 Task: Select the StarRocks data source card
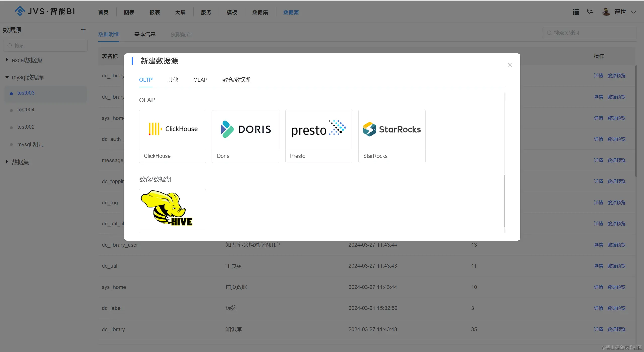click(x=392, y=136)
